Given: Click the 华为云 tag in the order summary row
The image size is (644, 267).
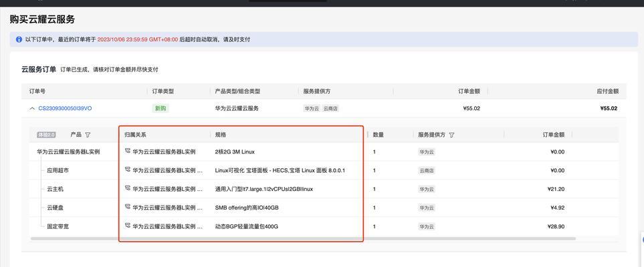Looking at the screenshot, I should click(312, 109).
